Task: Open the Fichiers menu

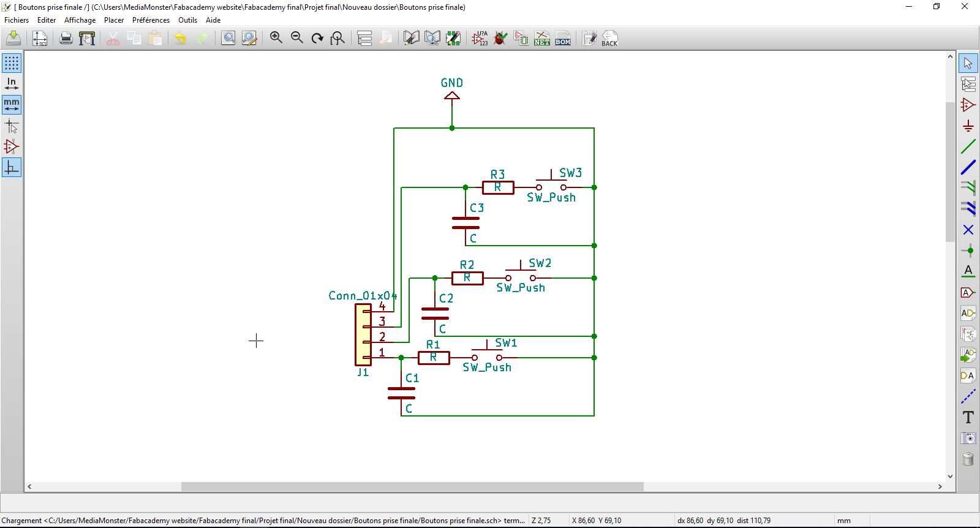Action: click(x=17, y=20)
